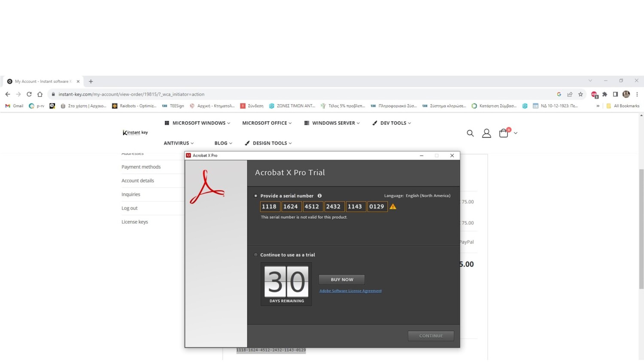Open the user account profile icon

coord(486,133)
